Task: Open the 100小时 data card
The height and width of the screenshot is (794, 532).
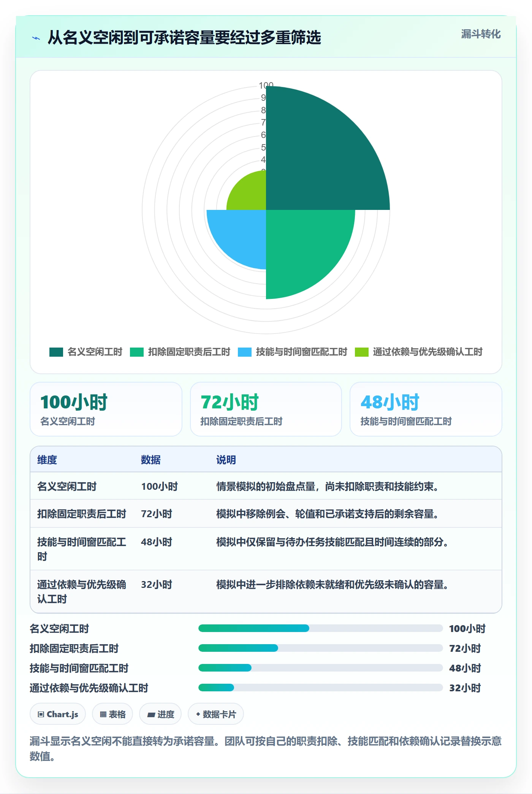Action: (106, 409)
